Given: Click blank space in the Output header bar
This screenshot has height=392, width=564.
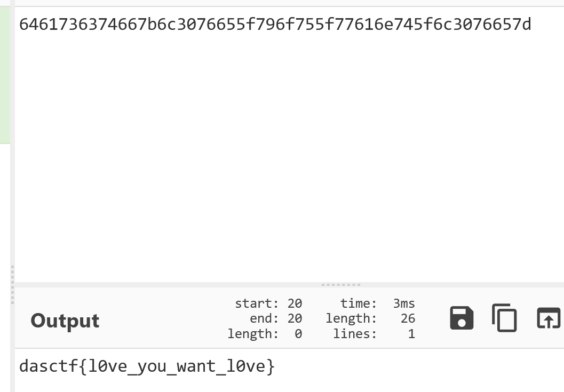Looking at the screenshot, I should [x=160, y=320].
